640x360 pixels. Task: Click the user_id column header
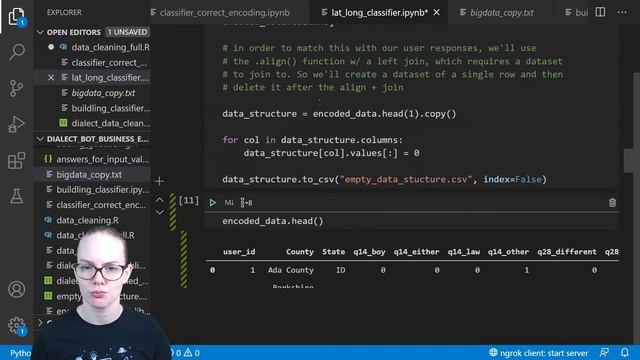click(x=239, y=252)
